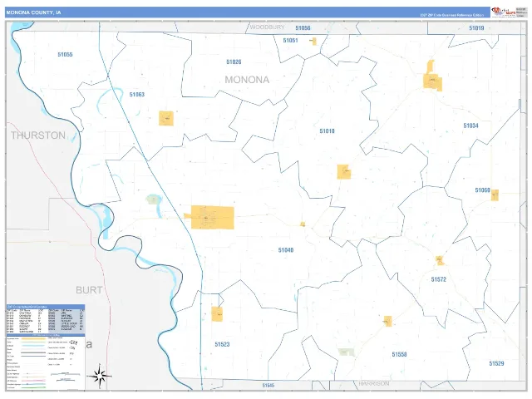Click the orange city area northwest of 51034
Image resolution: width=532 pixels, height=399 pixels.
click(432, 76)
